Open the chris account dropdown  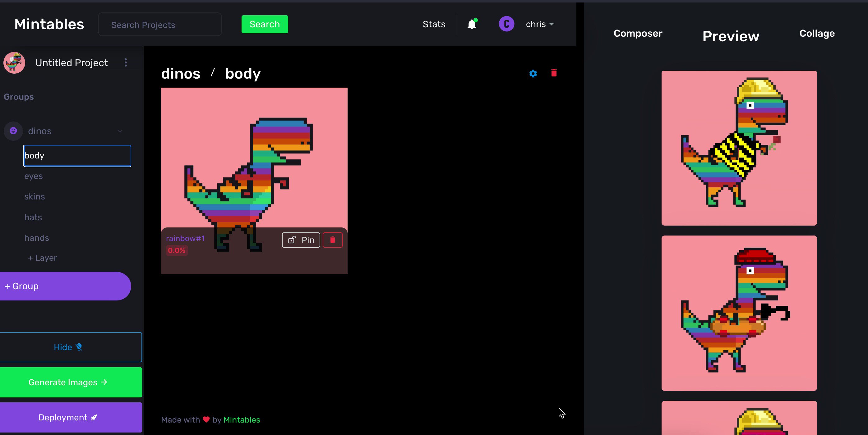click(x=539, y=24)
